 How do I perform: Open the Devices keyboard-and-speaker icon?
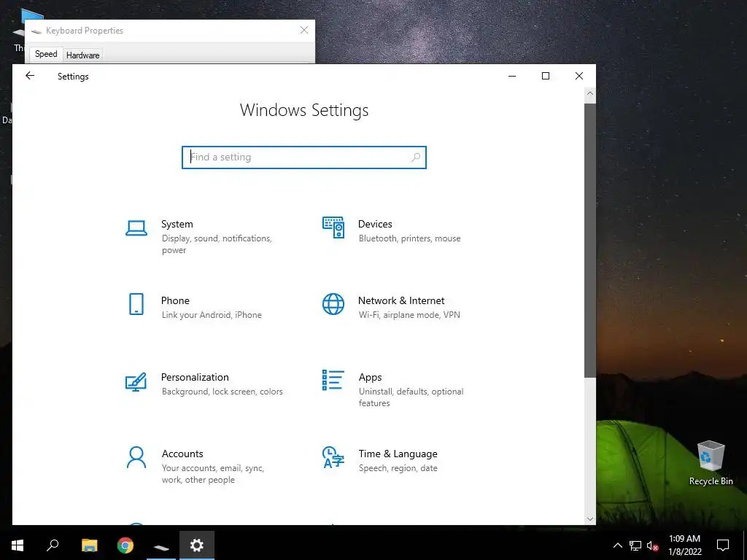coord(333,227)
